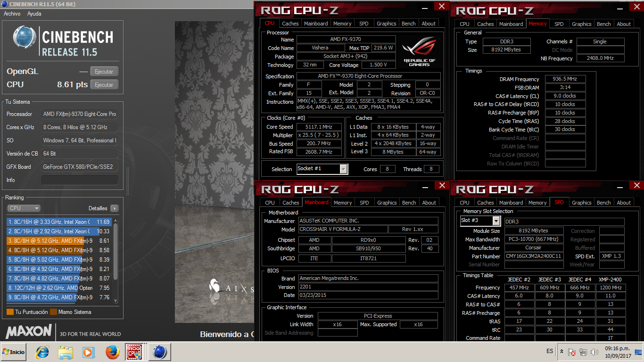Click the XMP-2400 frequency value 1200 MHz

[610, 288]
